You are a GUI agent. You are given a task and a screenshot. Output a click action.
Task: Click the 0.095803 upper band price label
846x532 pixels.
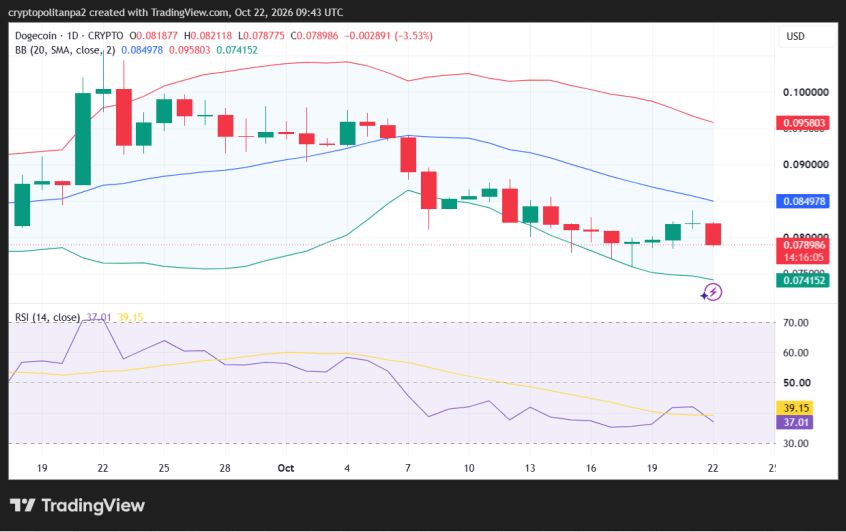(803, 123)
